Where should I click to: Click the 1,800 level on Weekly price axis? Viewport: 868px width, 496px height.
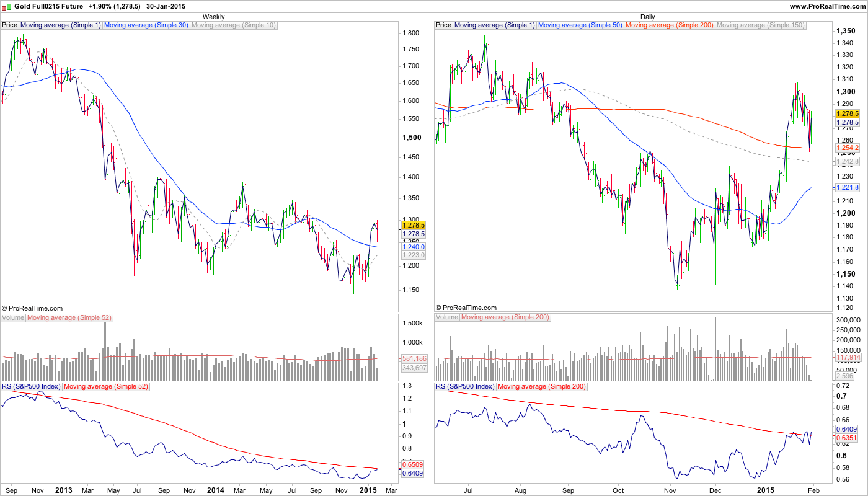click(x=412, y=33)
